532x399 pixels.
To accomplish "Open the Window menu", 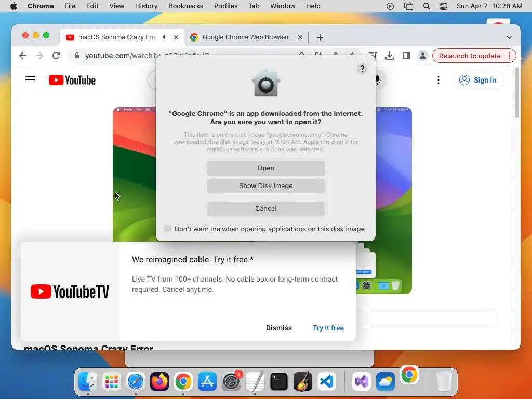I will pyautogui.click(x=283, y=6).
